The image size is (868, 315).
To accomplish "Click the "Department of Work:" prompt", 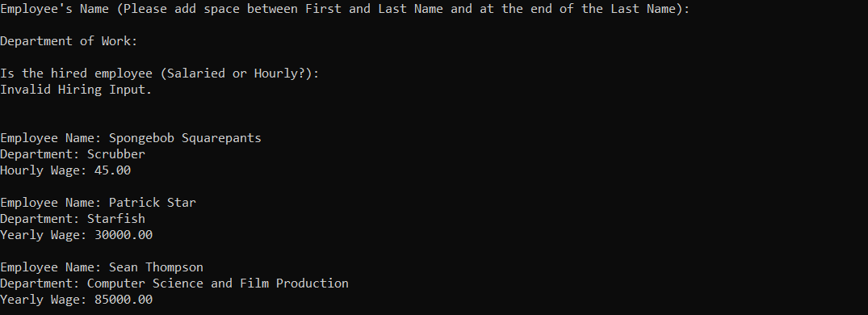I will 69,41.
